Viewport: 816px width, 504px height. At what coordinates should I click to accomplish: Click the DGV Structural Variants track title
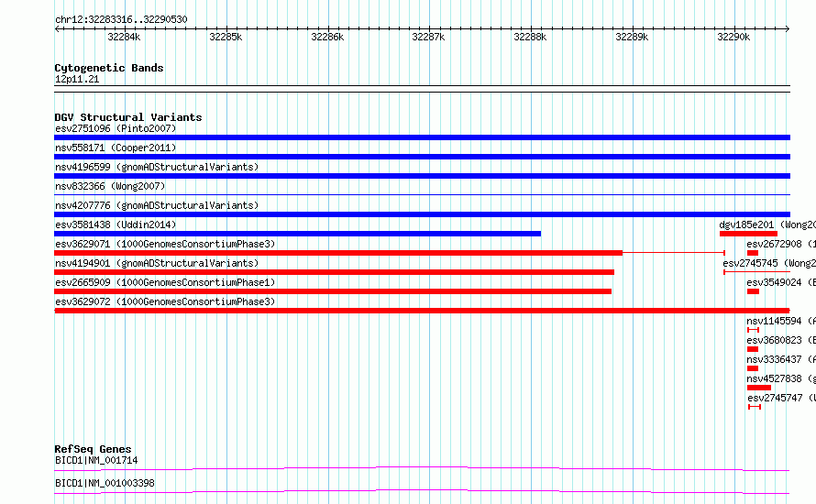coord(128,117)
